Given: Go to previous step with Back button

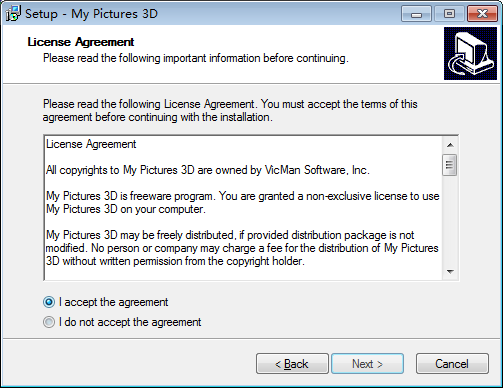Looking at the screenshot, I should [292, 364].
